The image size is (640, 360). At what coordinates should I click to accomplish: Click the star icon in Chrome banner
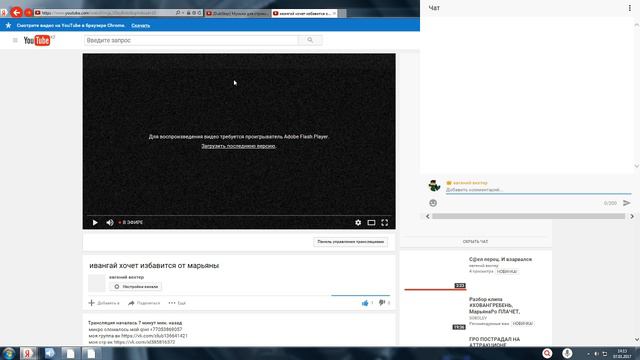[8, 25]
